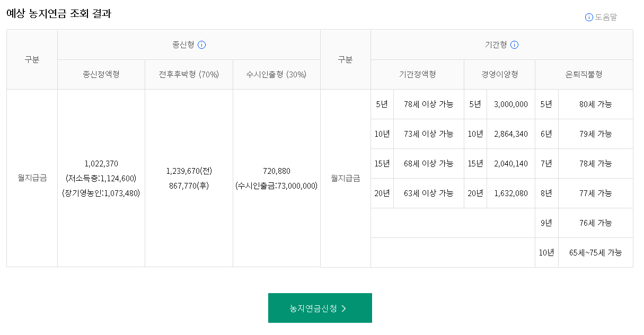644x335 pixels.
Task: Select the 65세~75세 가능 cell under 은퇴직불형
Action: point(595,252)
